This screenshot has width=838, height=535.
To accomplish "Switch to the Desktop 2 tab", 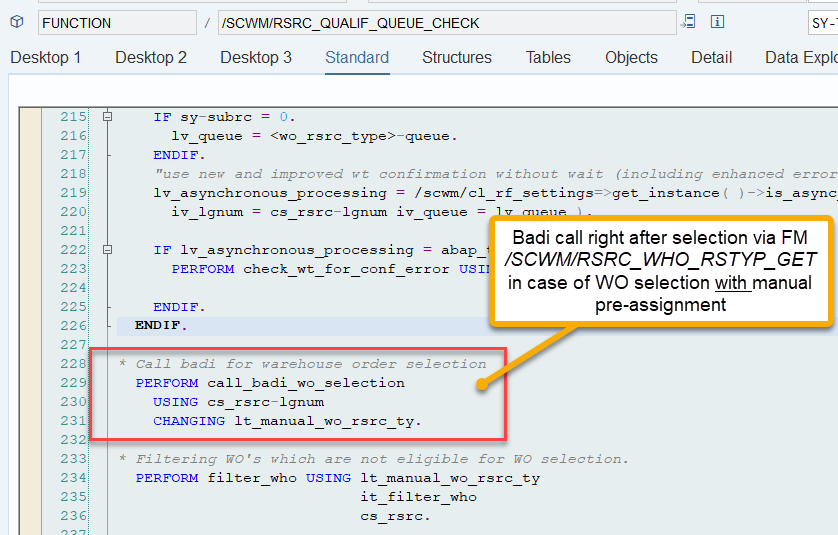I will tap(151, 57).
